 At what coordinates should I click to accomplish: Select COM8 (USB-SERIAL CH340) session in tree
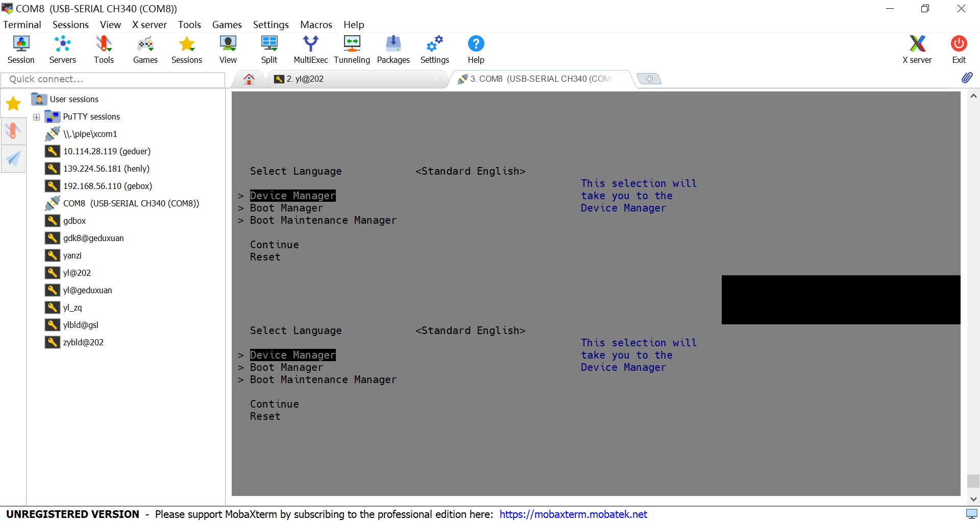coord(131,203)
